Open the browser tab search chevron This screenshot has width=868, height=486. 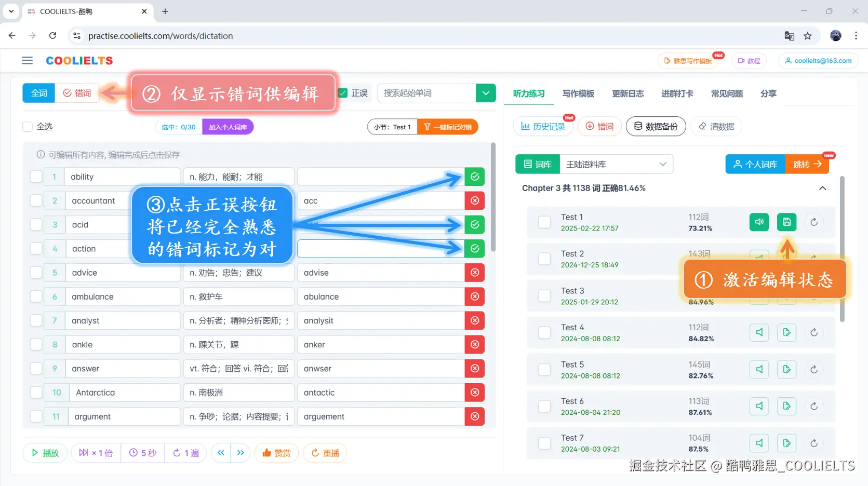[x=11, y=11]
